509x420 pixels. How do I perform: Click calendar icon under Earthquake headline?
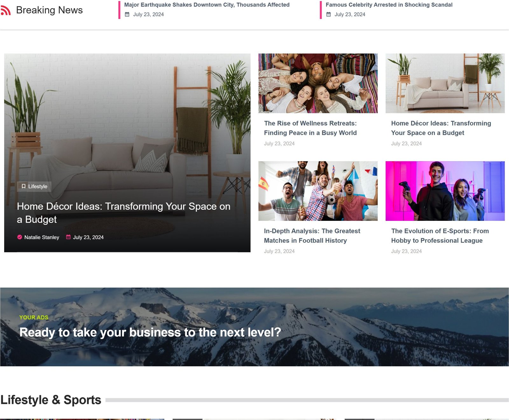[x=127, y=14]
